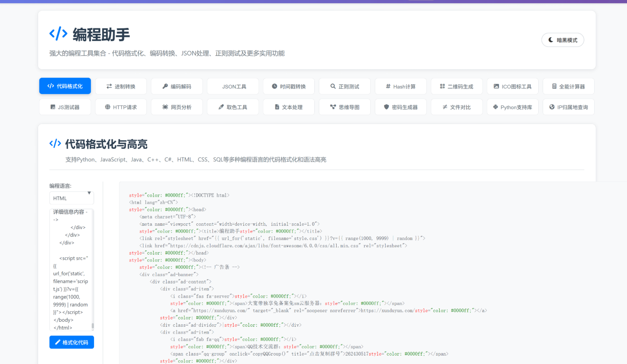Screen dimensions: 627x364
Task: Click the QR code icon of 二维码生成
Action: click(x=442, y=86)
